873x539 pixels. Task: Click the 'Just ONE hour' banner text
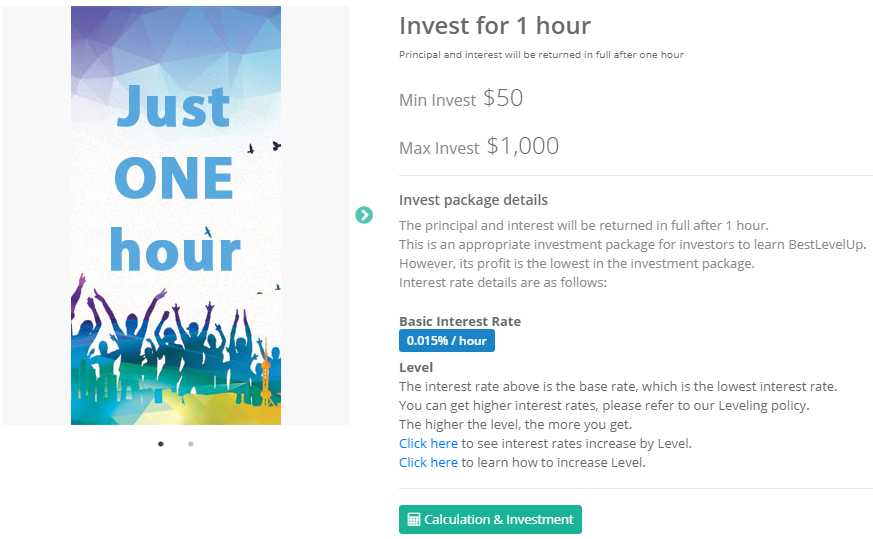point(175,178)
